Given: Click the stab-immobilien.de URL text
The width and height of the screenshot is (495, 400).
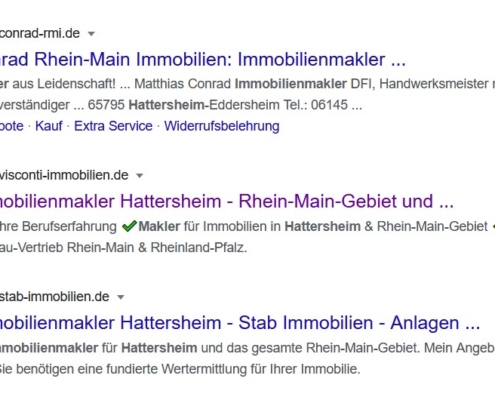Looking at the screenshot, I should pyautogui.click(x=55, y=297).
